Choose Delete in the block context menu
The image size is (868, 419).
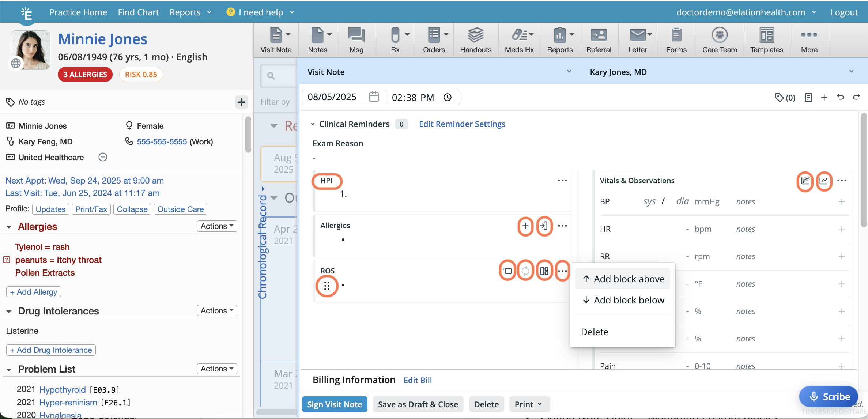click(x=595, y=332)
